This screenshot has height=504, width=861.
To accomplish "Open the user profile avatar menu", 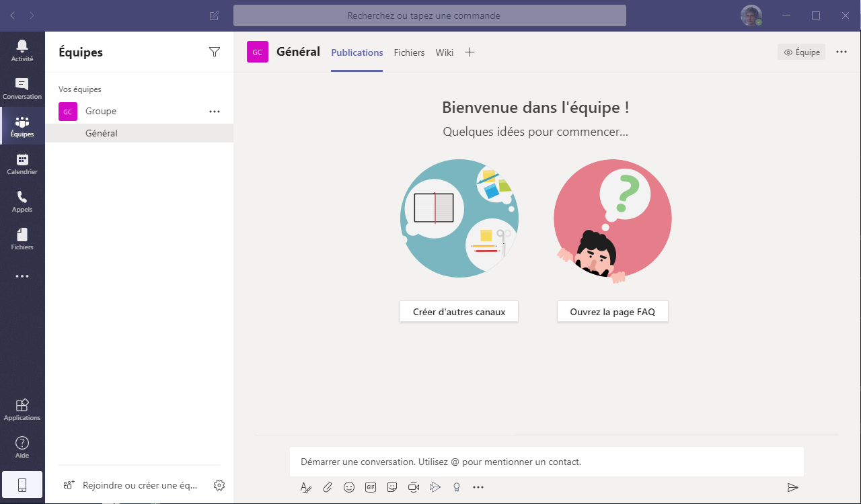I will tap(751, 15).
